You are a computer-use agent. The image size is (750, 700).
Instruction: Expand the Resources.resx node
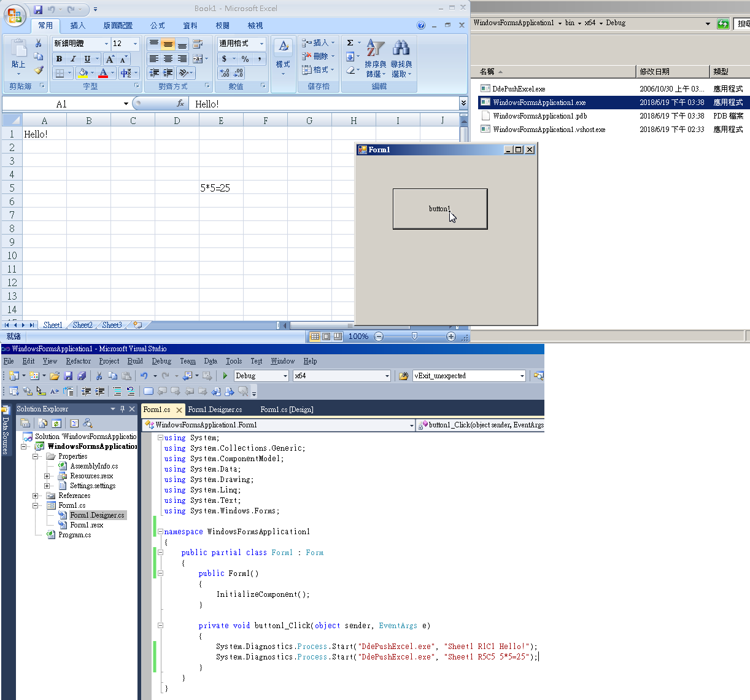pos(47,476)
